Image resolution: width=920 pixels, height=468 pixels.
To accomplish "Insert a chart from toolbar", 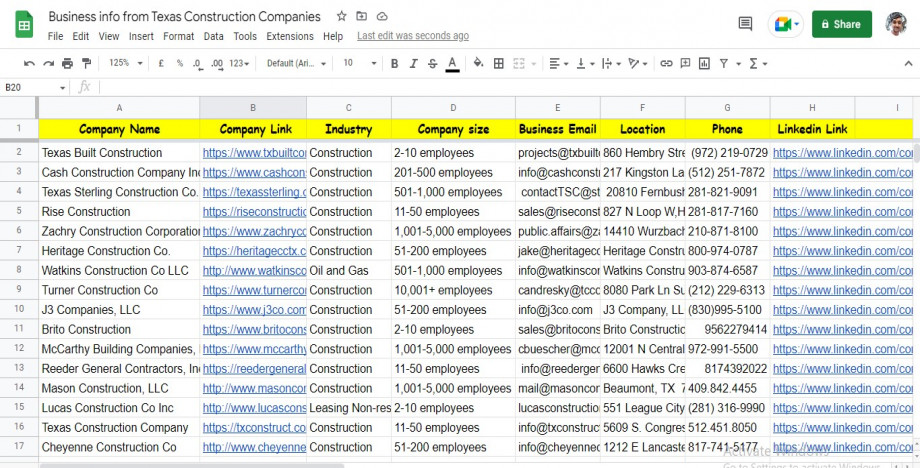I will click(704, 63).
